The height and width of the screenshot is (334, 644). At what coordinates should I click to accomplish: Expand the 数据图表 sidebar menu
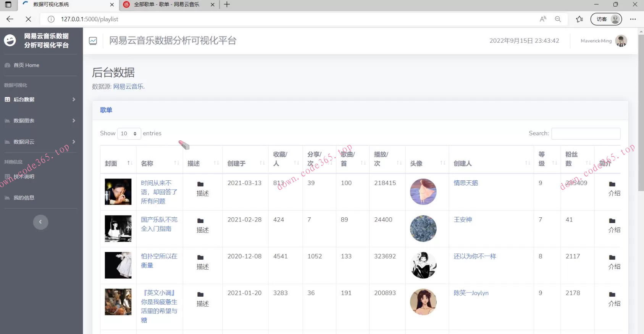40,120
